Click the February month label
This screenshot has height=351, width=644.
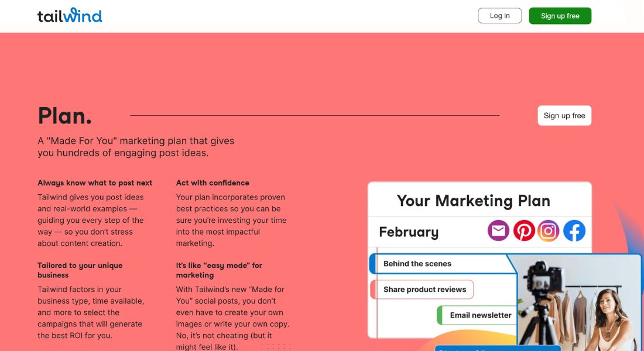[x=409, y=232]
